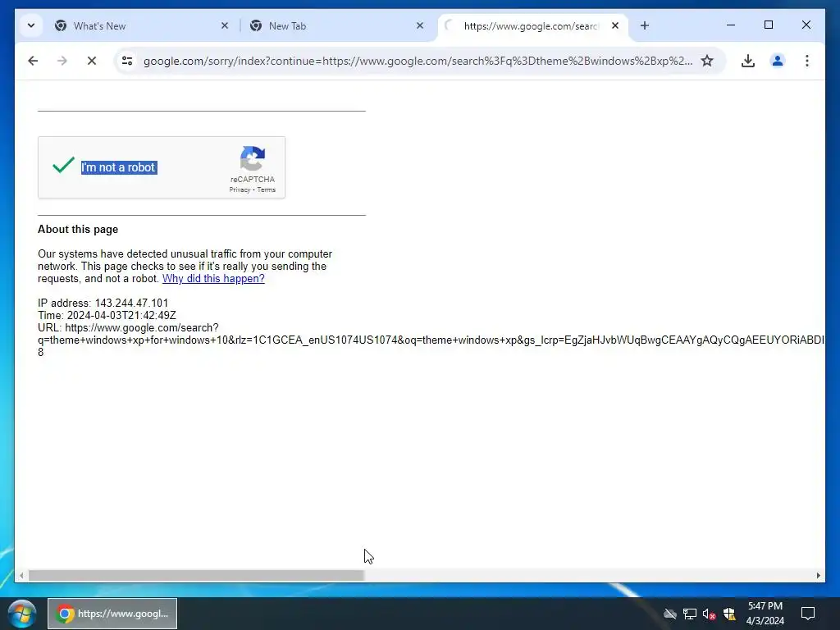Click the Time 2024-04-03T21:42:49Z text
The width and height of the screenshot is (840, 630).
click(x=107, y=316)
